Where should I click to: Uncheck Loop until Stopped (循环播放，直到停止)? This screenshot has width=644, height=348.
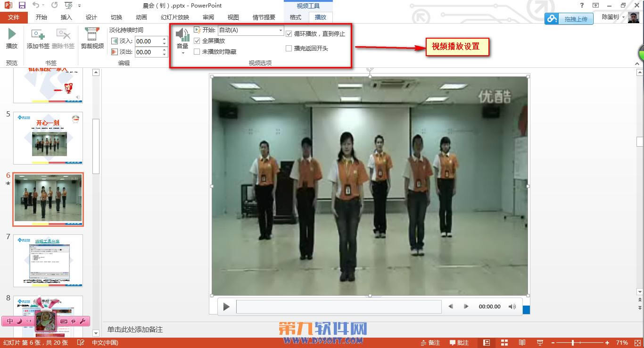click(289, 34)
